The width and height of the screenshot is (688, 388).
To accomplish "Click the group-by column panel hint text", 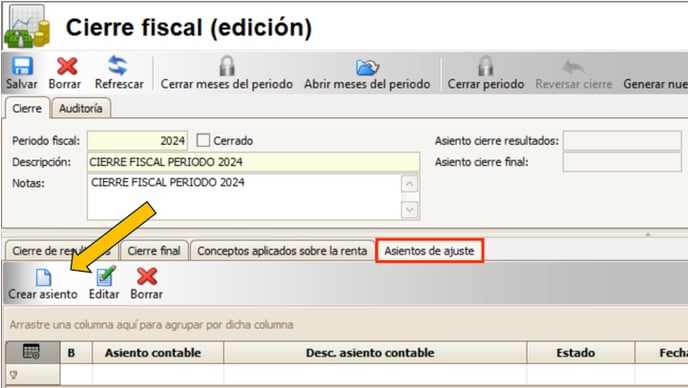I will (x=151, y=325).
